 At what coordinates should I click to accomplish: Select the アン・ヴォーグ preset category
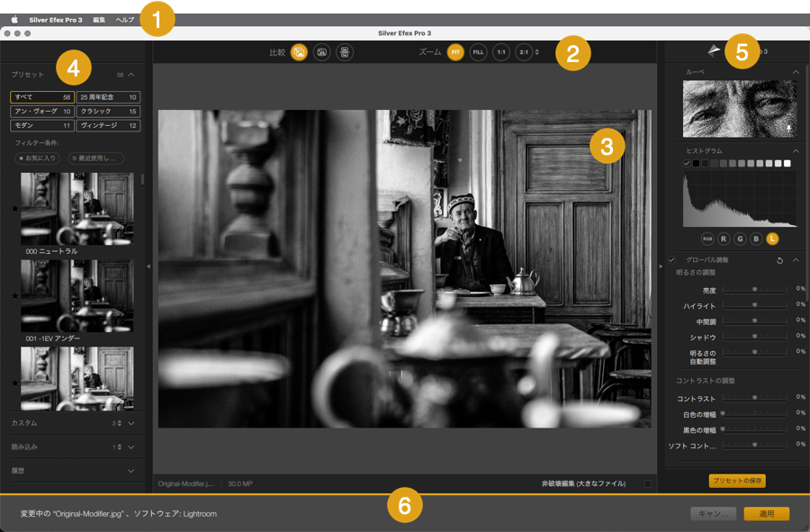click(42, 112)
